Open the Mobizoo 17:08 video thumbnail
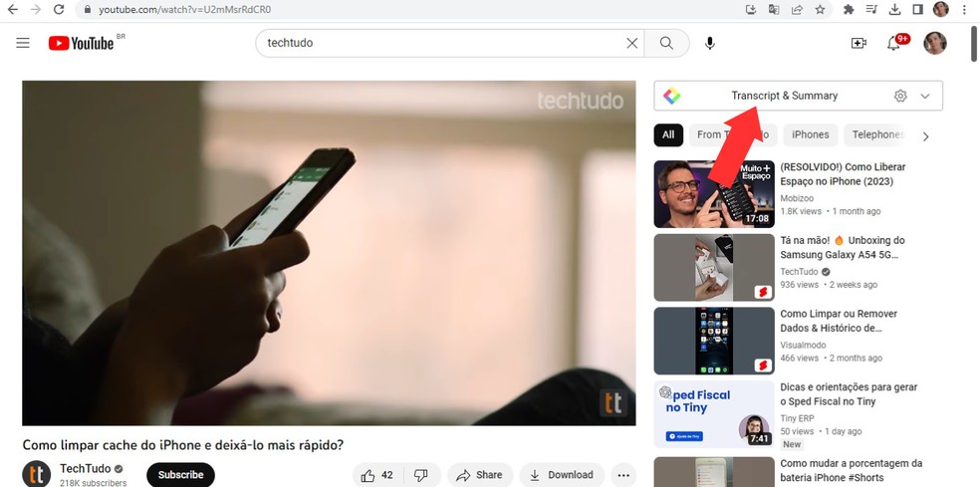The height and width of the screenshot is (487, 980). point(714,194)
